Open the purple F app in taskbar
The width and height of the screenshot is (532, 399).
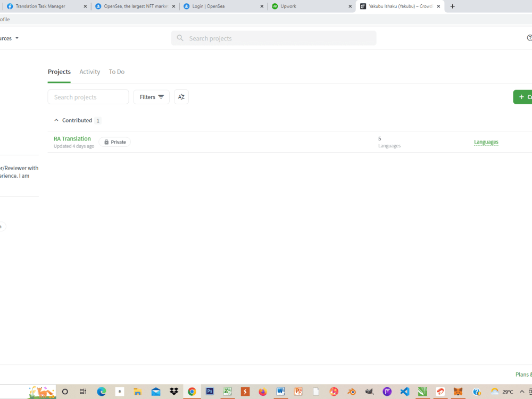tap(387, 392)
